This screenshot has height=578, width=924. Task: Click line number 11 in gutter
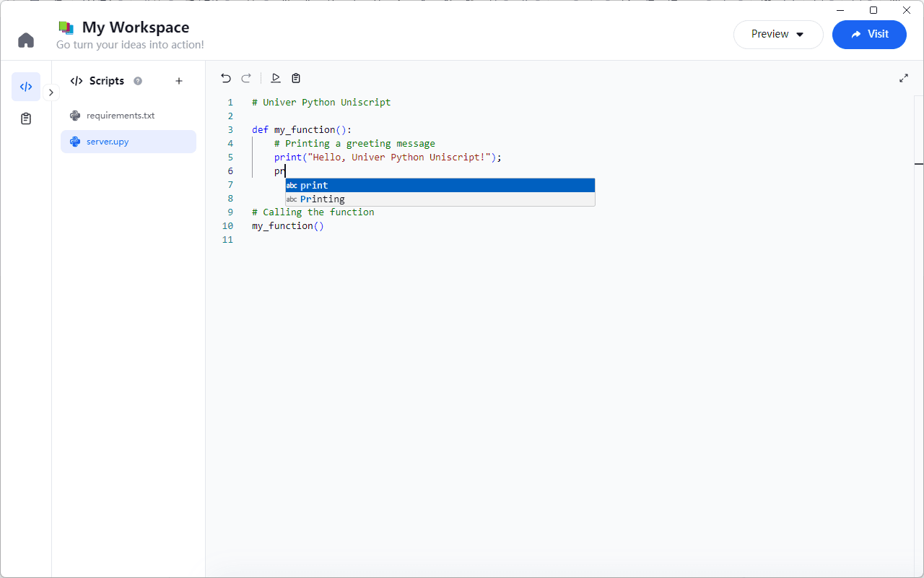coord(228,240)
